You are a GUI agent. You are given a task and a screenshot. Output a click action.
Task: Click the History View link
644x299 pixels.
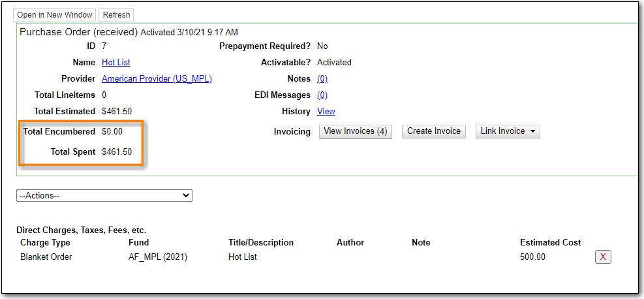(x=326, y=112)
